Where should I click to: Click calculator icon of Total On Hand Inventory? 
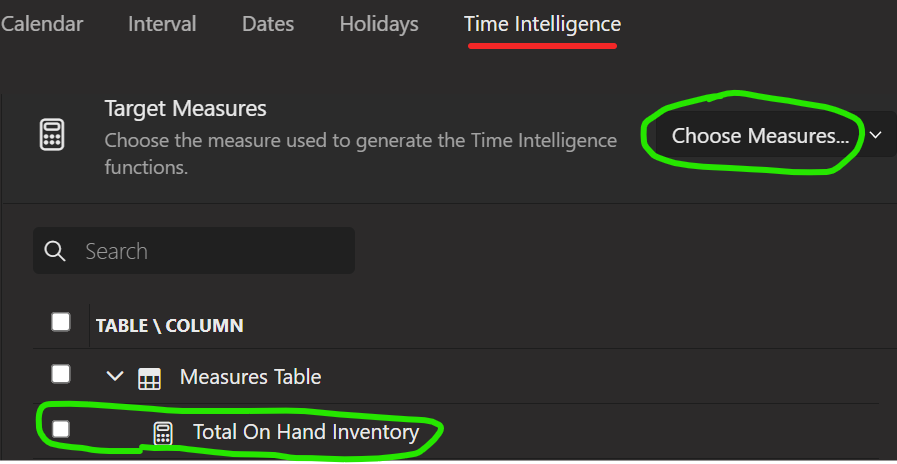pos(163,434)
